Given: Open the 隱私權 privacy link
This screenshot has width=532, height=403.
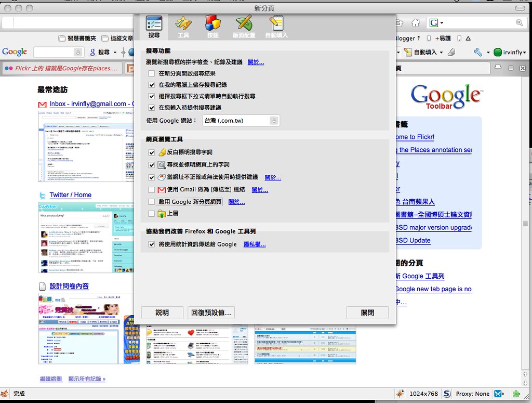Looking at the screenshot, I should tap(255, 244).
